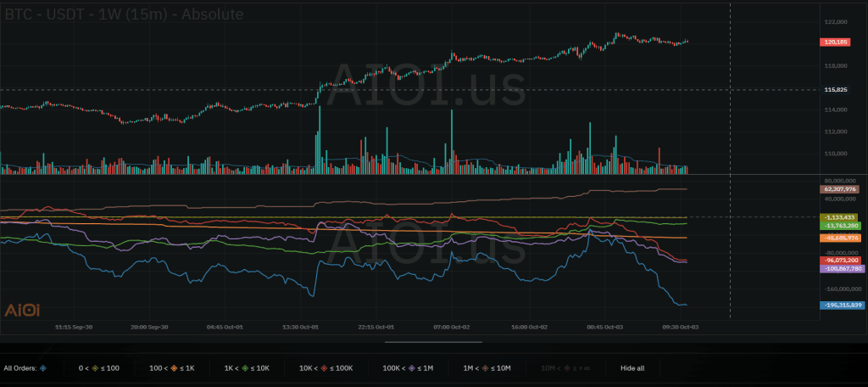Click the horizontal scrollbar below the chart
Viewport: 868px width, 387px height.
pyautogui.click(x=433, y=343)
